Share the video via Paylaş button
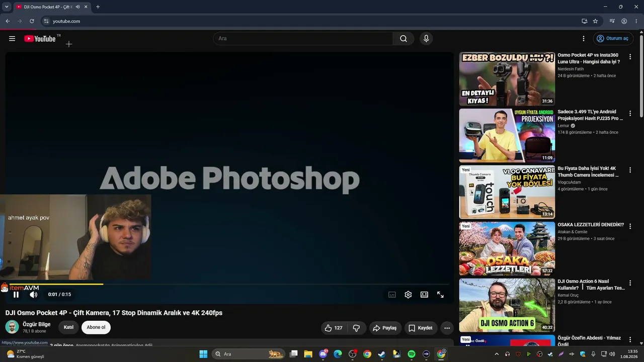The height and width of the screenshot is (362, 644). 385,328
